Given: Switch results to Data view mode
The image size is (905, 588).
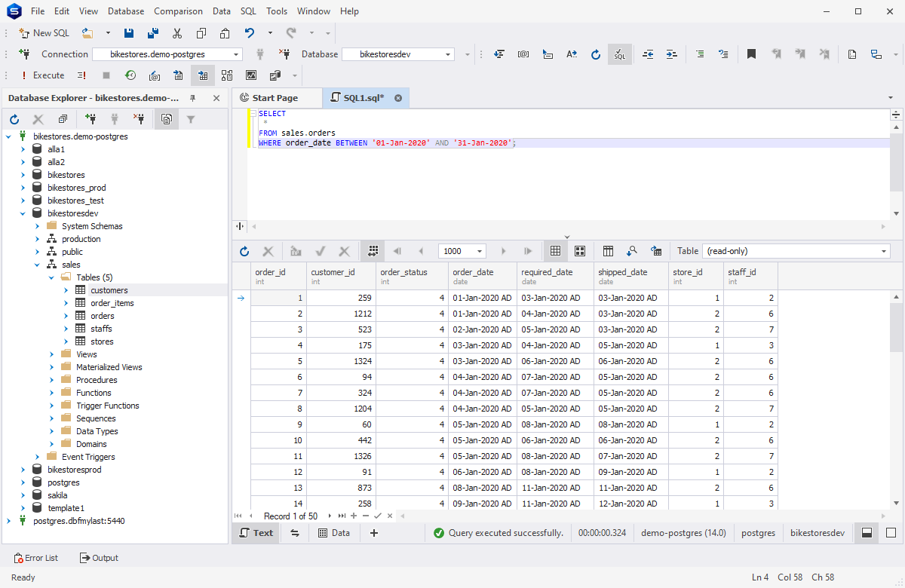Looking at the screenshot, I should click(334, 532).
